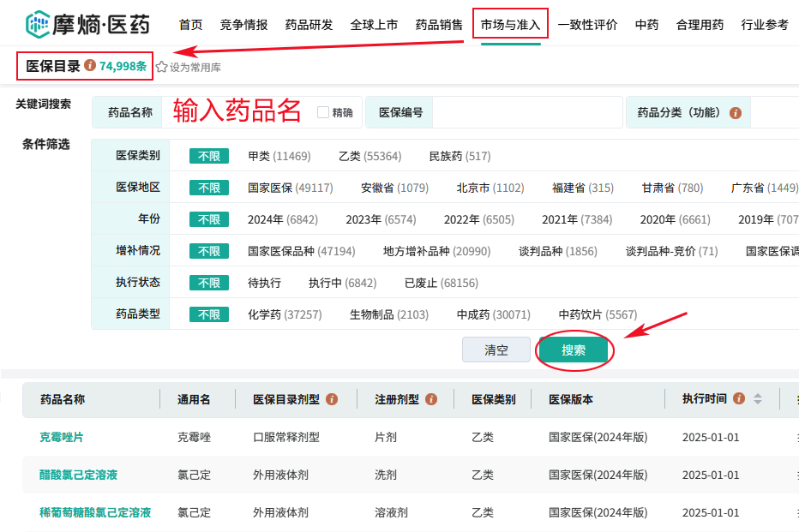
Task: Click the ascending sort arrow for 执行时间
Action: pyautogui.click(x=758, y=396)
